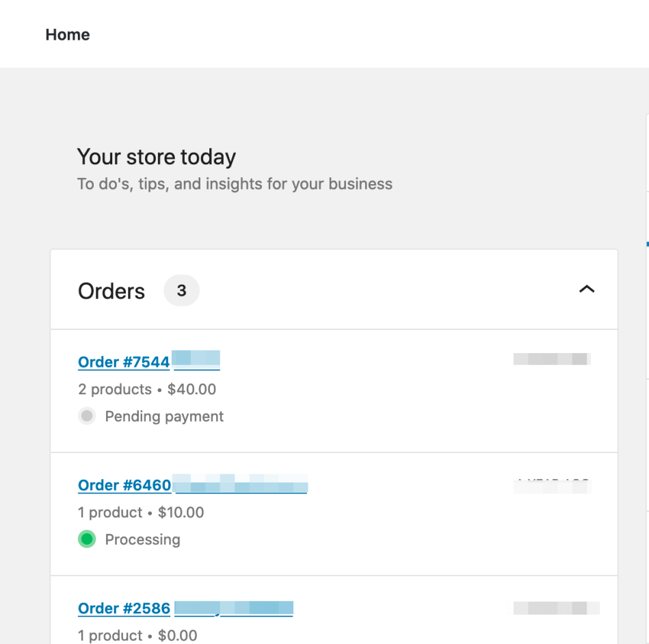Click the 2 products $40.00 summary line

point(146,389)
